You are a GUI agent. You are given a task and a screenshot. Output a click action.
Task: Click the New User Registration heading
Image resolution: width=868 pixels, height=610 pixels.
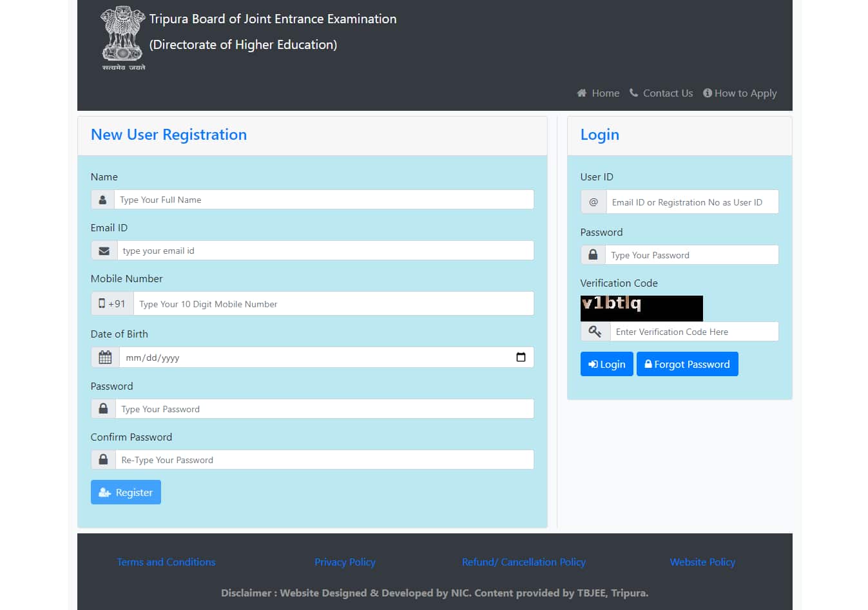[169, 135]
